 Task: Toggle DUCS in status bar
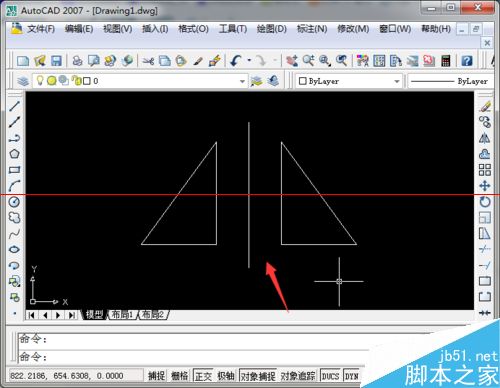[x=330, y=376]
